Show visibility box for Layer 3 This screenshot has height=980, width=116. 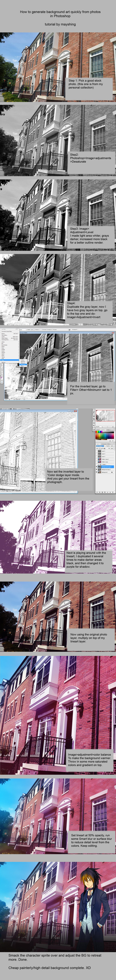(x=97, y=456)
